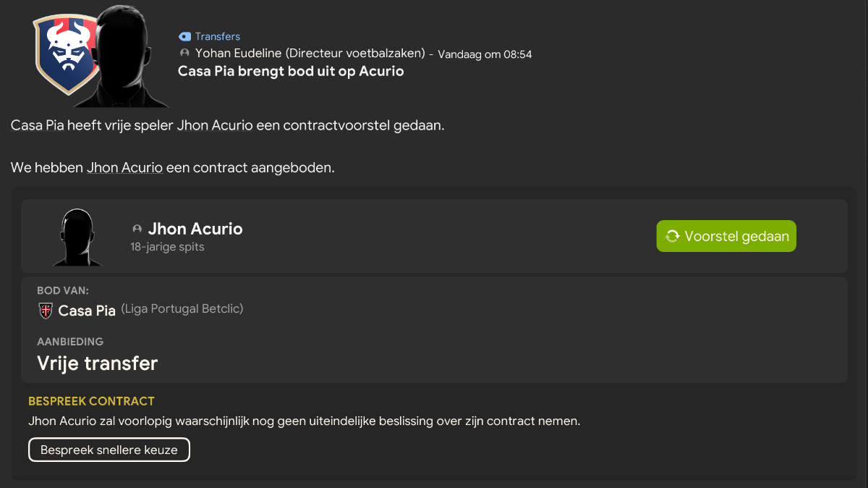The image size is (868, 488).
Task: Click the blue Transfers tag icon
Action: pos(184,36)
